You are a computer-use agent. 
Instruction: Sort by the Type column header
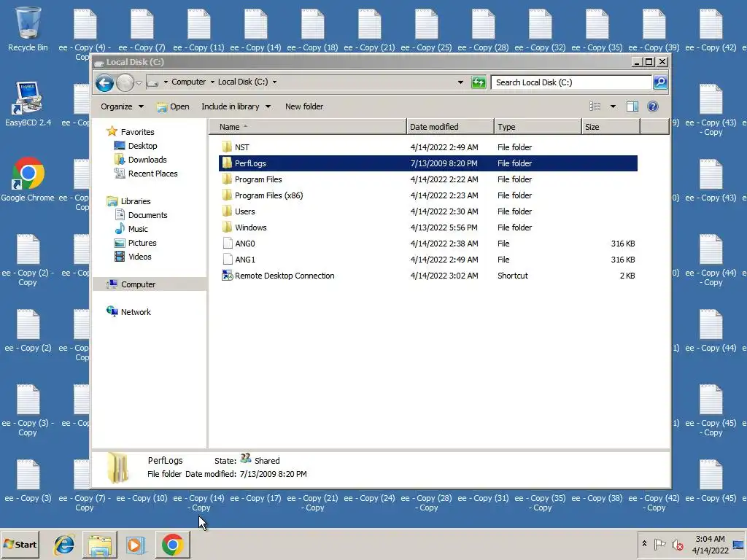538,127
